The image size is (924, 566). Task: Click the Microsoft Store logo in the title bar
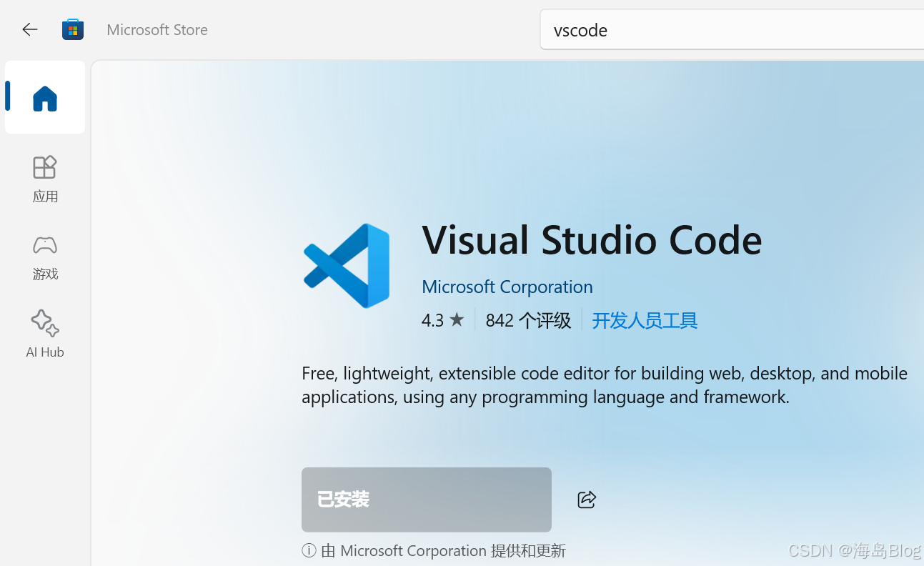pos(72,29)
